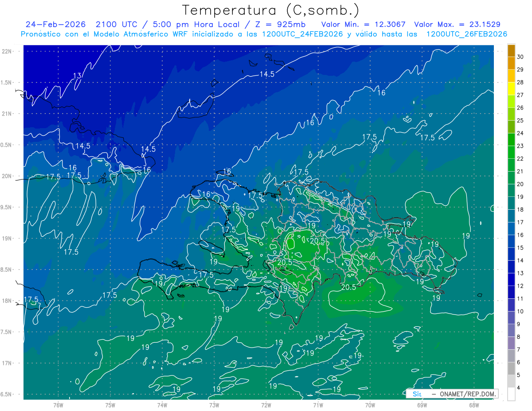Click the "73W" longitude axis label
This screenshot has width=532, height=411.
[x=214, y=405]
